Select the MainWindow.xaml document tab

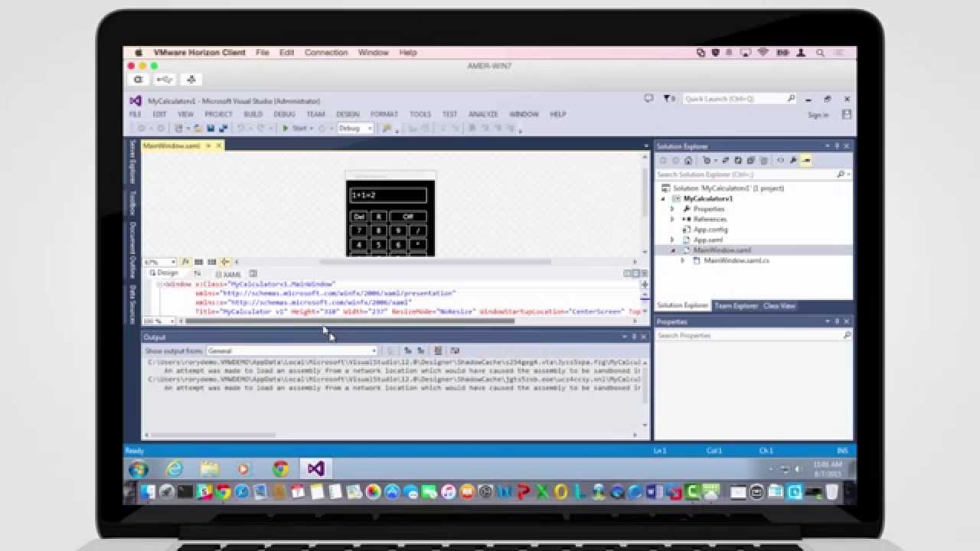(x=176, y=145)
